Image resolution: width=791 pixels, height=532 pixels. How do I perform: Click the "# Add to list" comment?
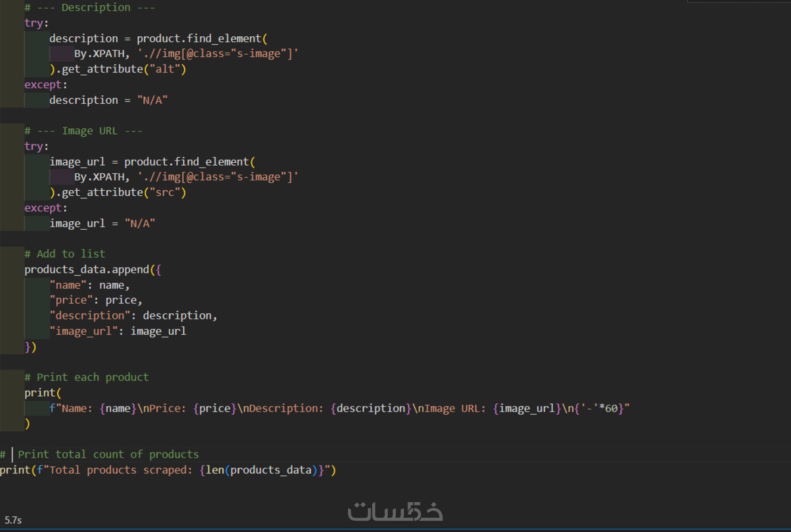65,254
